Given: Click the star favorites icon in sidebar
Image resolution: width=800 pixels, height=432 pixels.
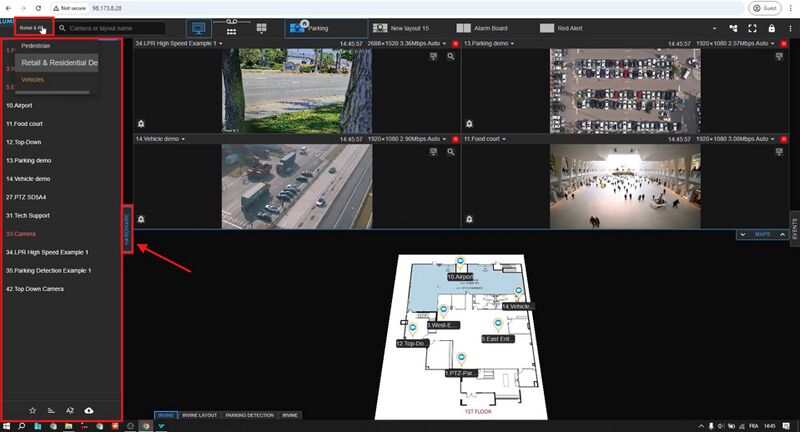Looking at the screenshot, I should [x=32, y=410].
